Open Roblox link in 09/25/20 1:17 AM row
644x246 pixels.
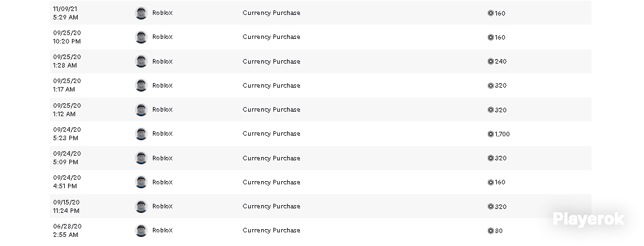click(162, 86)
